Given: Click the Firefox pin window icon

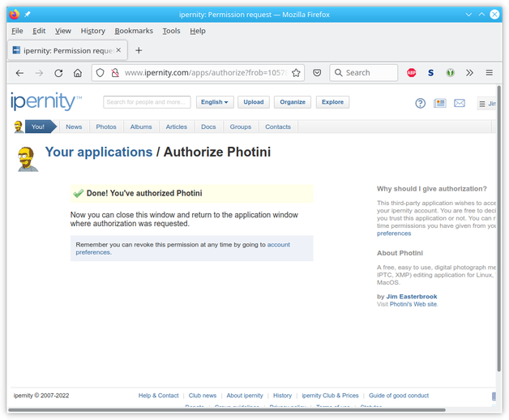Looking at the screenshot, I should [x=28, y=15].
